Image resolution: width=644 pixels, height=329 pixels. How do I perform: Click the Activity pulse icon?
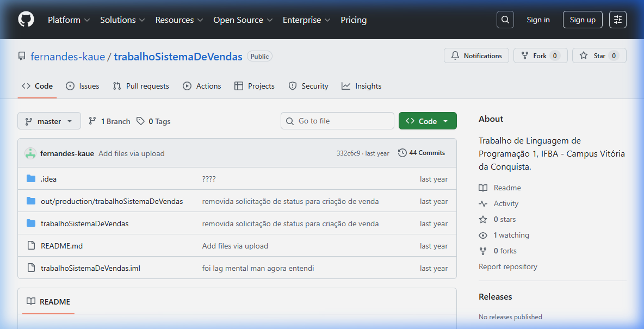tap(482, 203)
